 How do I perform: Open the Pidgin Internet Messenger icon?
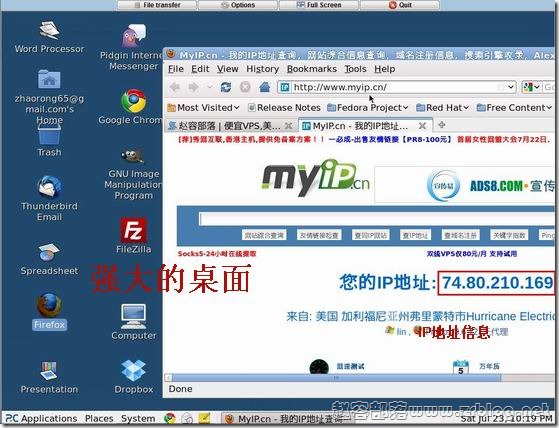133,47
